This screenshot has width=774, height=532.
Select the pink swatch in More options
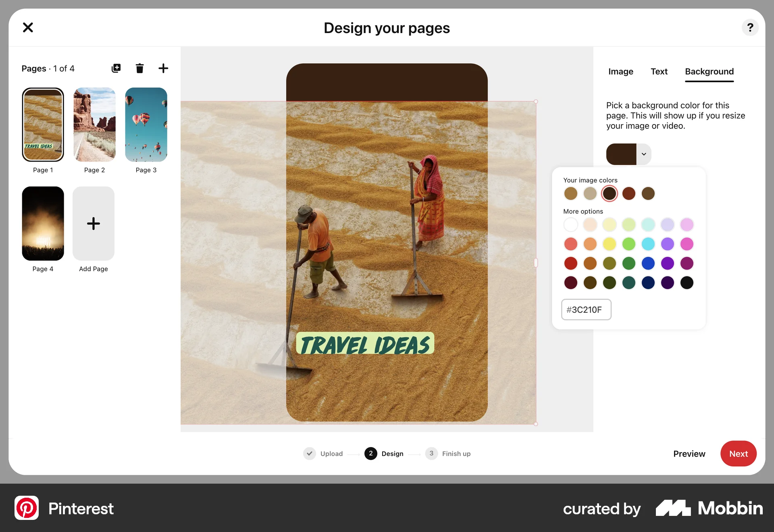point(687,244)
